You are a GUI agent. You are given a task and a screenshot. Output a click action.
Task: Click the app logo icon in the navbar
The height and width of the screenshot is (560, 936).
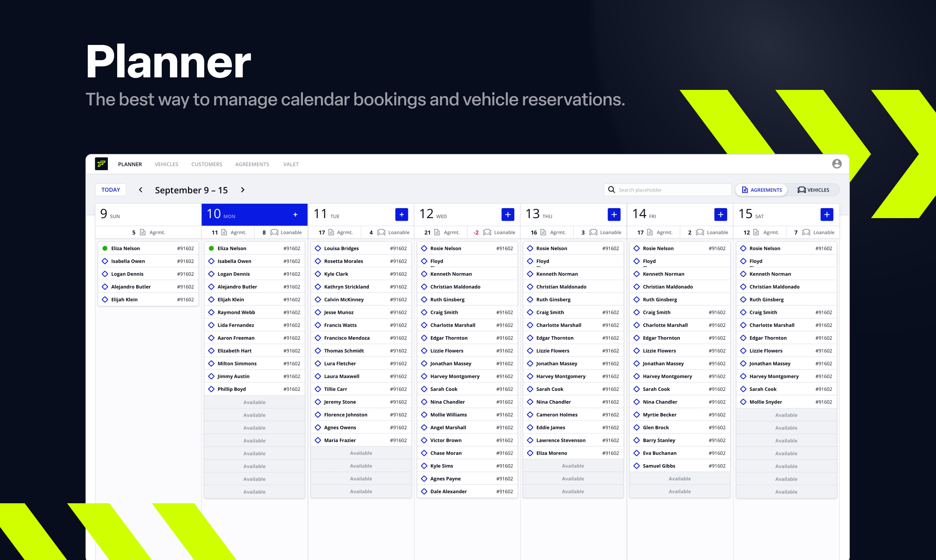point(101,164)
